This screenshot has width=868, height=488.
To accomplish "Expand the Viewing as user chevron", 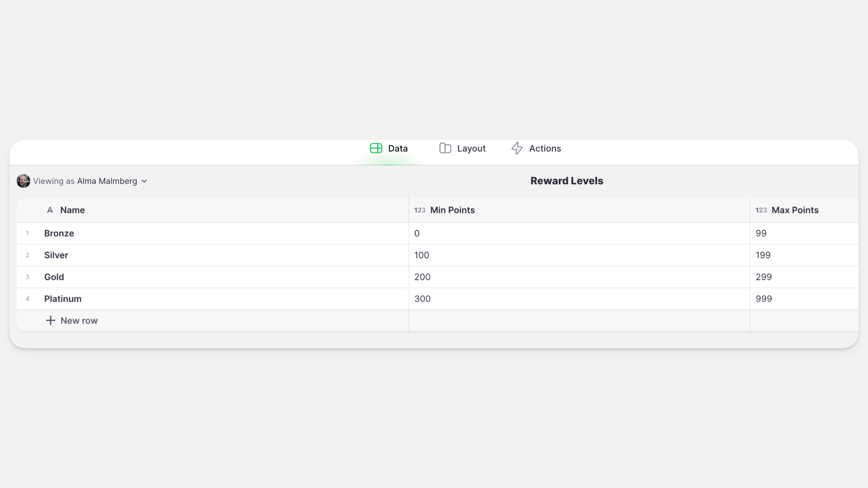I will pos(144,181).
